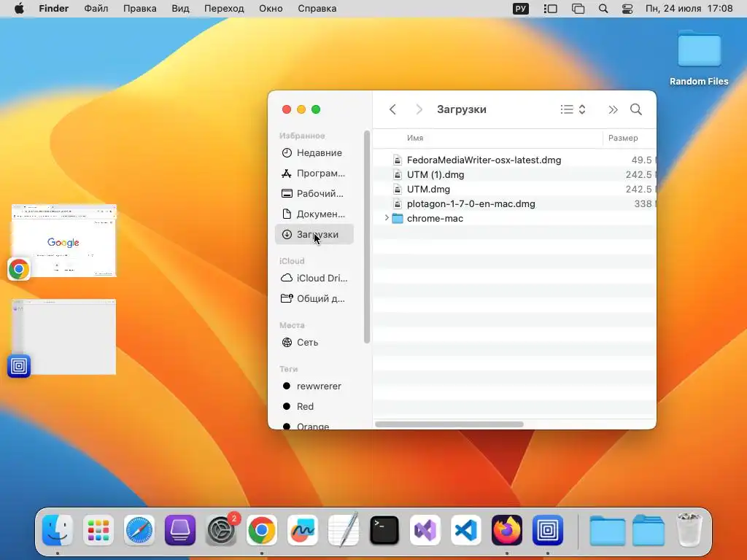Screen dimensions: 747x560
Task: Open the blue concentric-squares app in Dock
Action: tap(548, 530)
